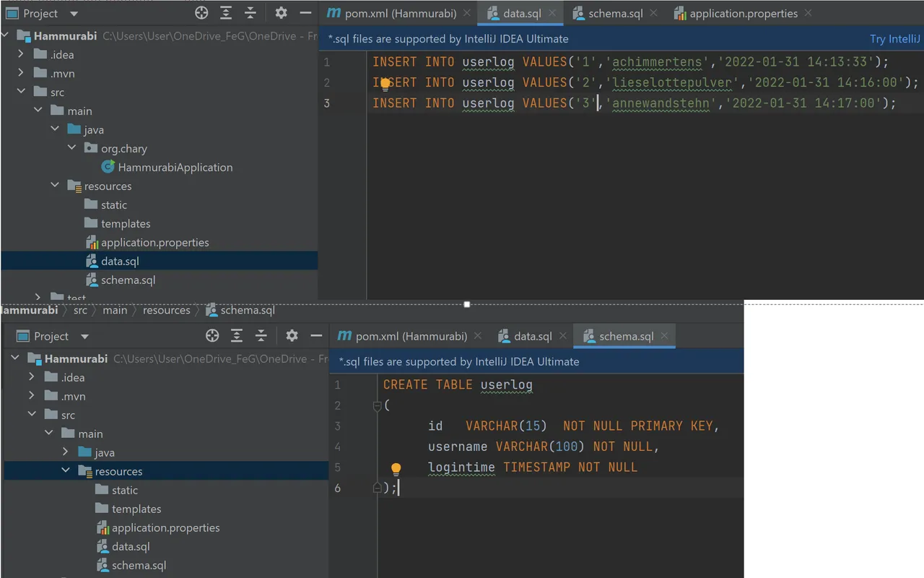Image resolution: width=924 pixels, height=578 pixels.
Task: Collapse src folder in CREATE TABLE window
Action: [31, 415]
